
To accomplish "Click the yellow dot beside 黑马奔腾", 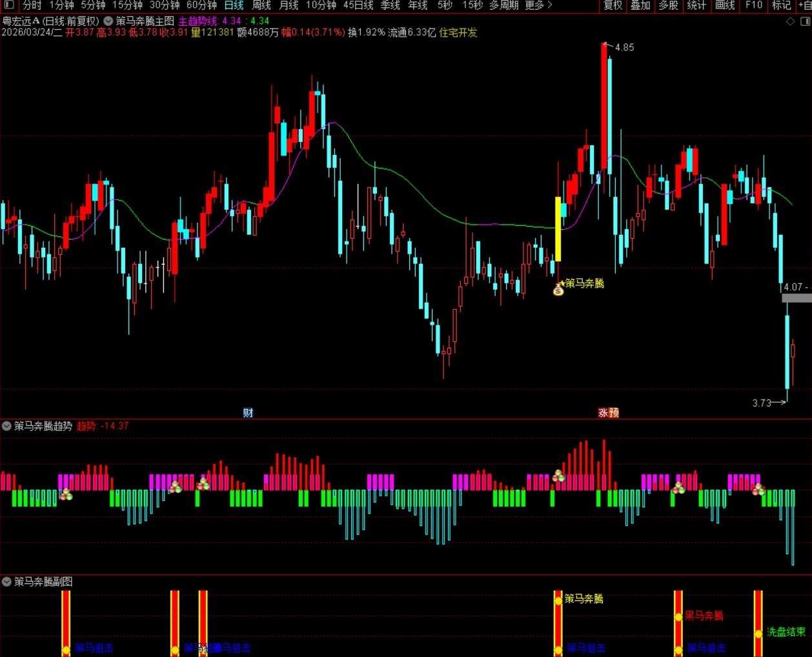I will pyautogui.click(x=678, y=617).
